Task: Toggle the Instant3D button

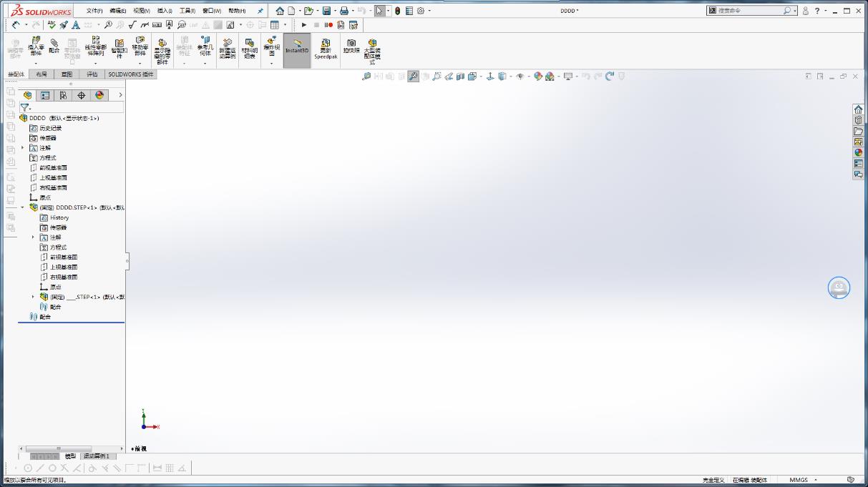Action: click(297, 50)
